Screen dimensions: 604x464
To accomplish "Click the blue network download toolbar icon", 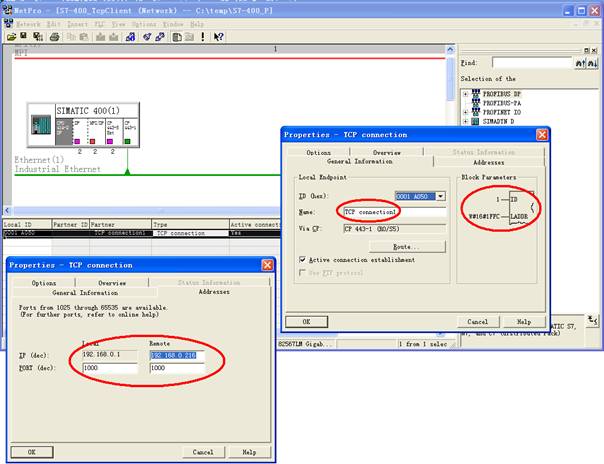I will (x=130, y=37).
